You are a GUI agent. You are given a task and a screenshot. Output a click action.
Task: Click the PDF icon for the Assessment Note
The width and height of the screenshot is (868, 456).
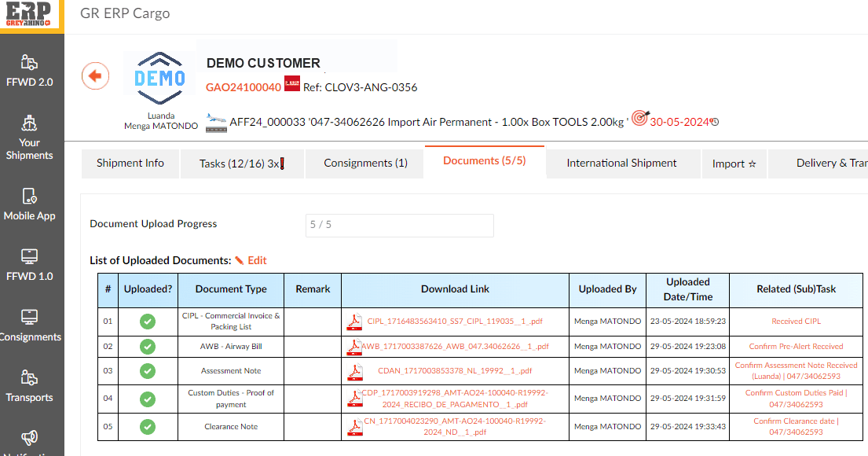(355, 371)
